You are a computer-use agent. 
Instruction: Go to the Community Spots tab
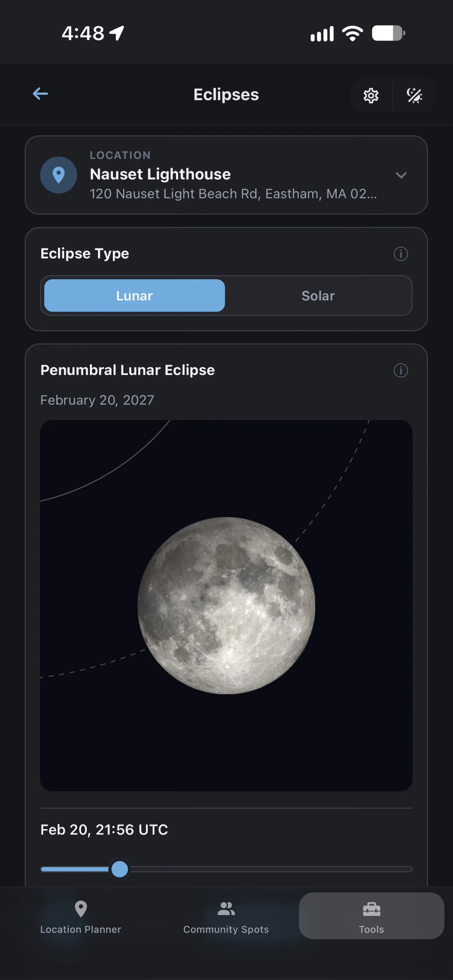pos(226,917)
